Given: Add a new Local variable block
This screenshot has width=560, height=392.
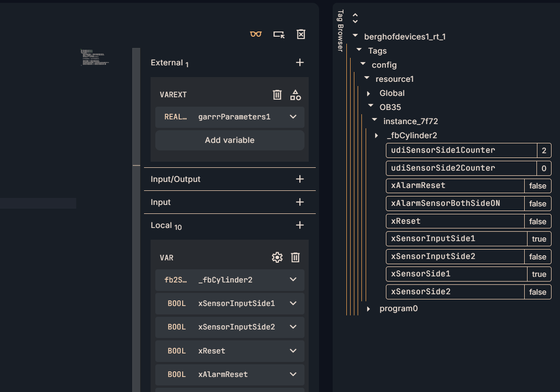Looking at the screenshot, I should 300,225.
